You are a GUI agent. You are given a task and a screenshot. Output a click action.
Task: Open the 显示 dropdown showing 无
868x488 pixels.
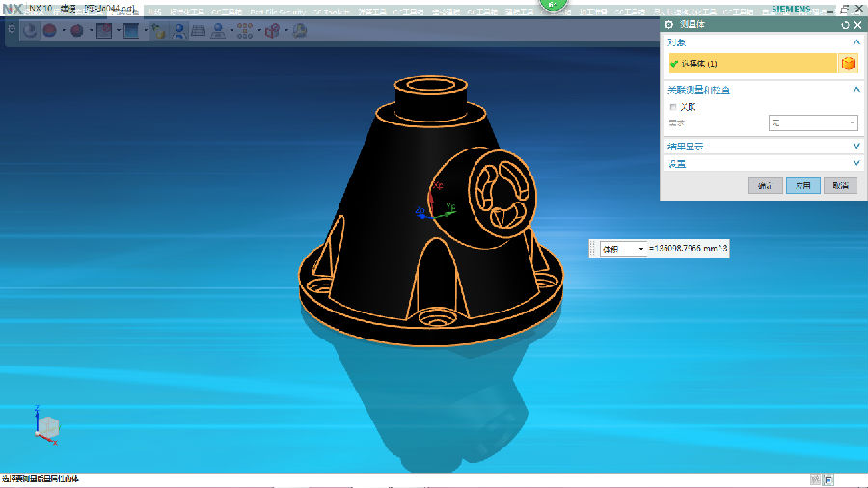(812, 122)
